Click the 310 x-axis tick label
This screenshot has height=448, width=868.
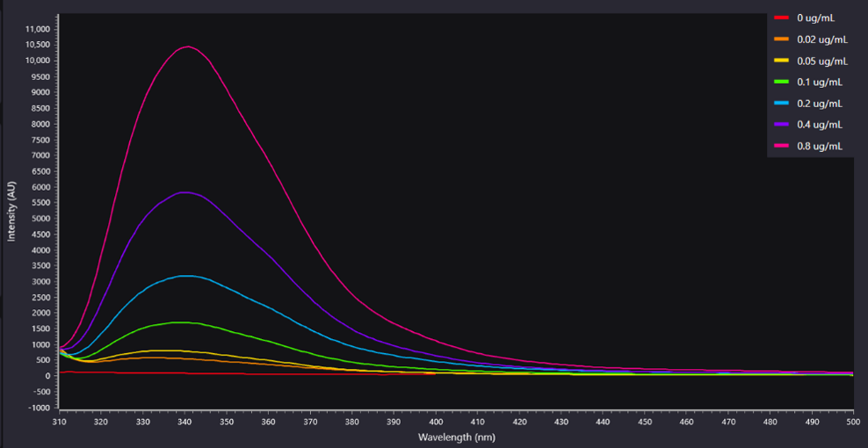59,422
